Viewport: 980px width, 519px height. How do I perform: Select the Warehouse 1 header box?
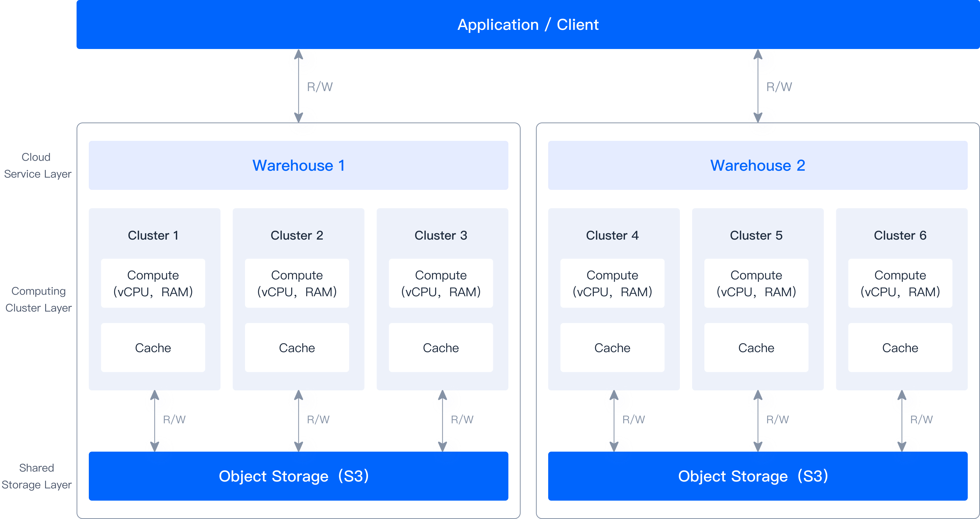[x=298, y=165]
